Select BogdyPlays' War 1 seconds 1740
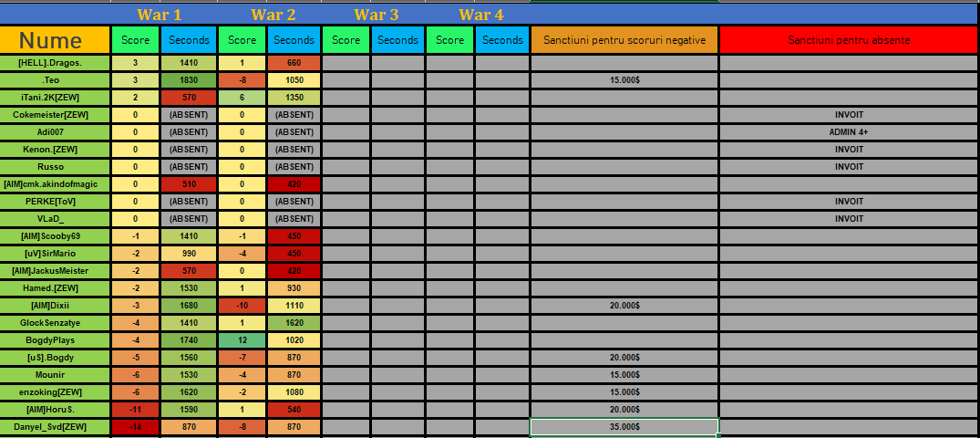The image size is (980, 438). (189, 340)
